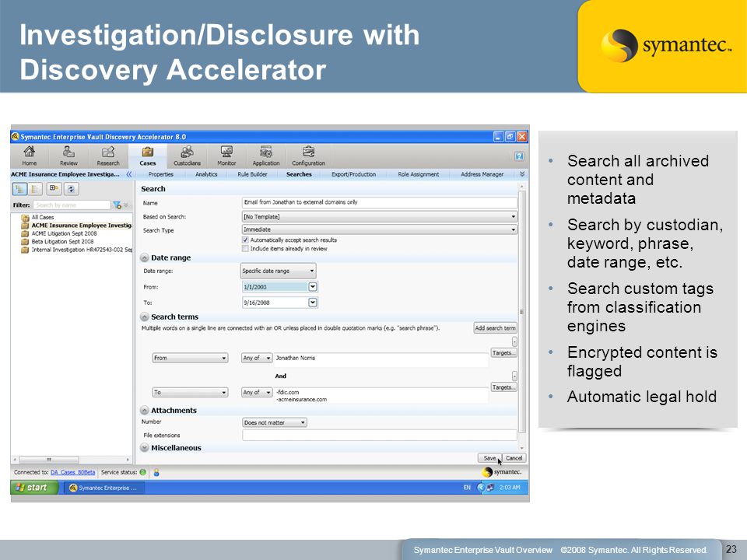Click the File extensions input field
The image size is (747, 560).
coord(379,436)
